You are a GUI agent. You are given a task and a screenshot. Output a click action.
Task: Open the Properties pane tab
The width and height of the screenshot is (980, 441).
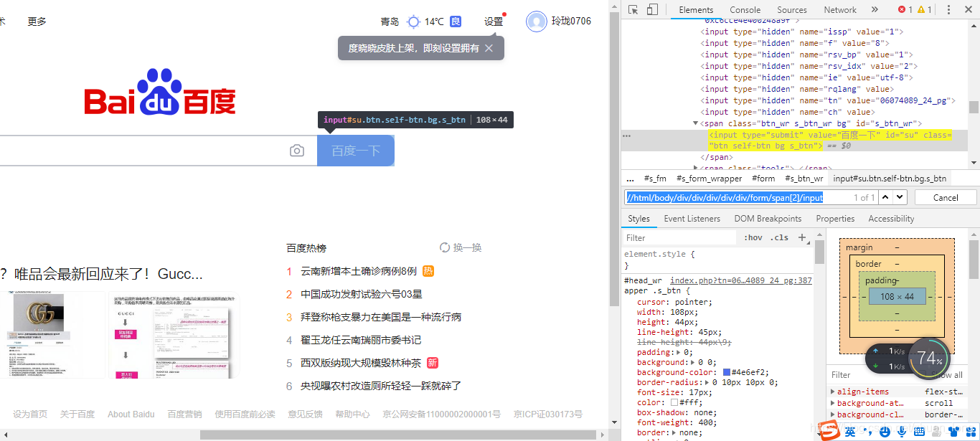(835, 219)
